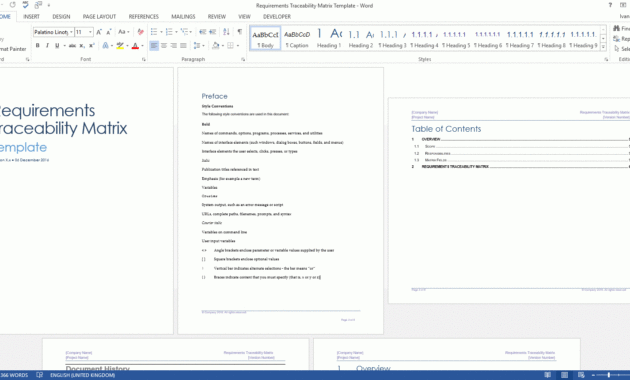Open the PAGE LAYOUT ribbon tab
Screen dimensions: 630x380
[x=99, y=16]
